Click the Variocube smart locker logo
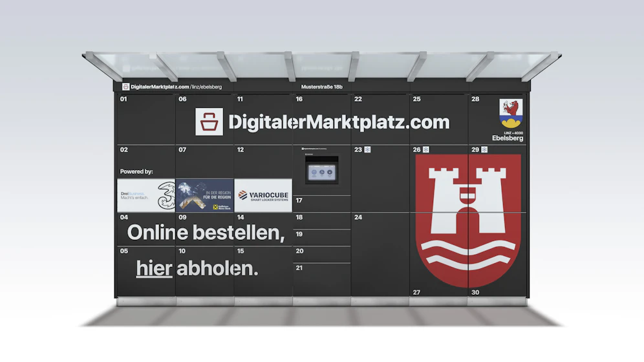Image resolution: width=644 pixels, height=362 pixels. 263,195
